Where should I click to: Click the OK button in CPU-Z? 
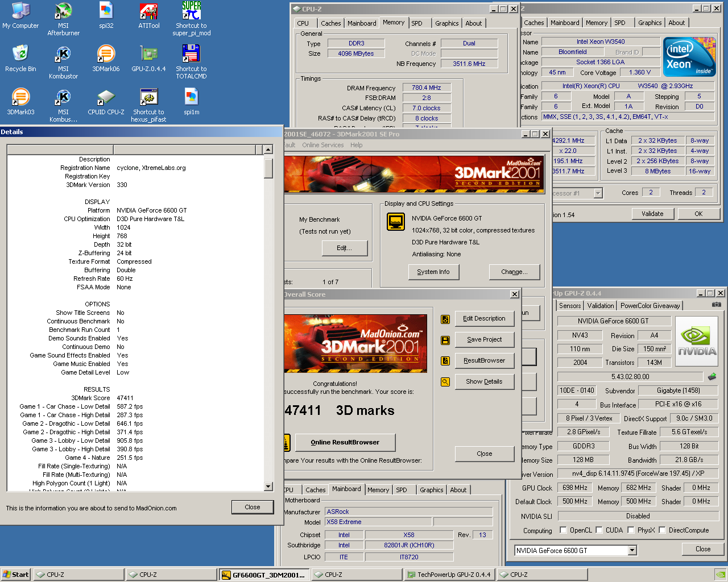[698, 214]
